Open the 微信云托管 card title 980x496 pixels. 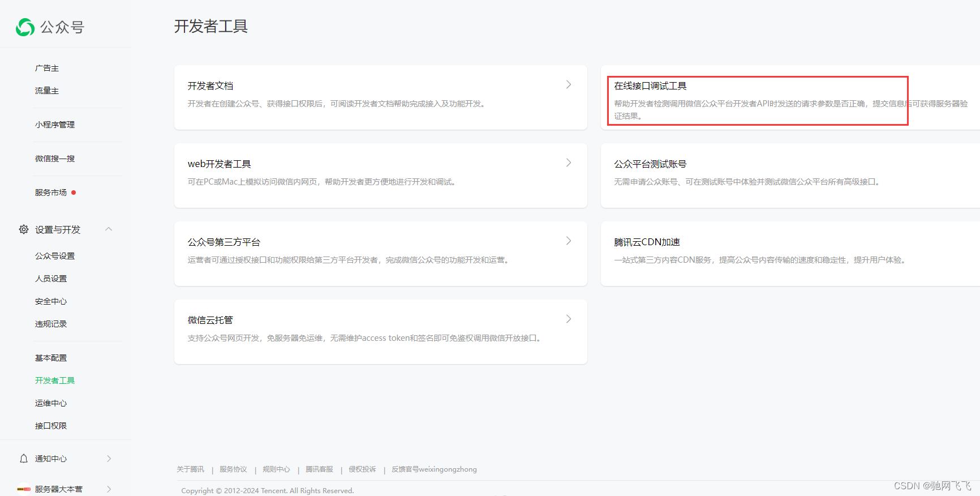210,320
